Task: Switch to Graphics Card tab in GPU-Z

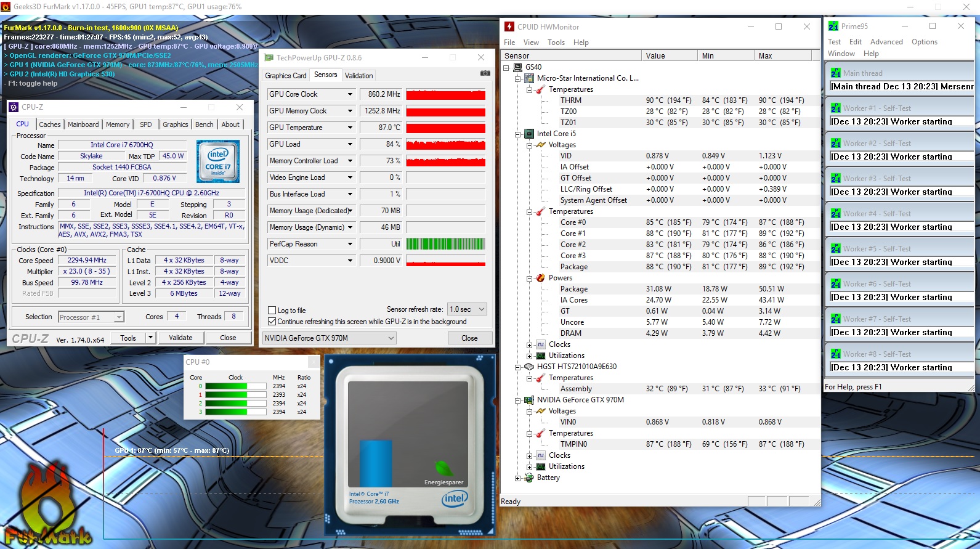Action: [286, 76]
